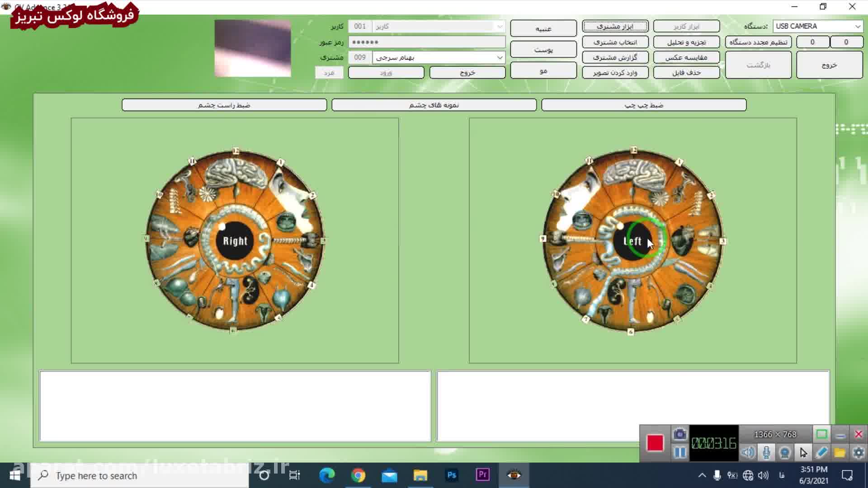Screen dimensions: 868x488
Task: Close the recorder toolbar with red X
Action: 859,434
